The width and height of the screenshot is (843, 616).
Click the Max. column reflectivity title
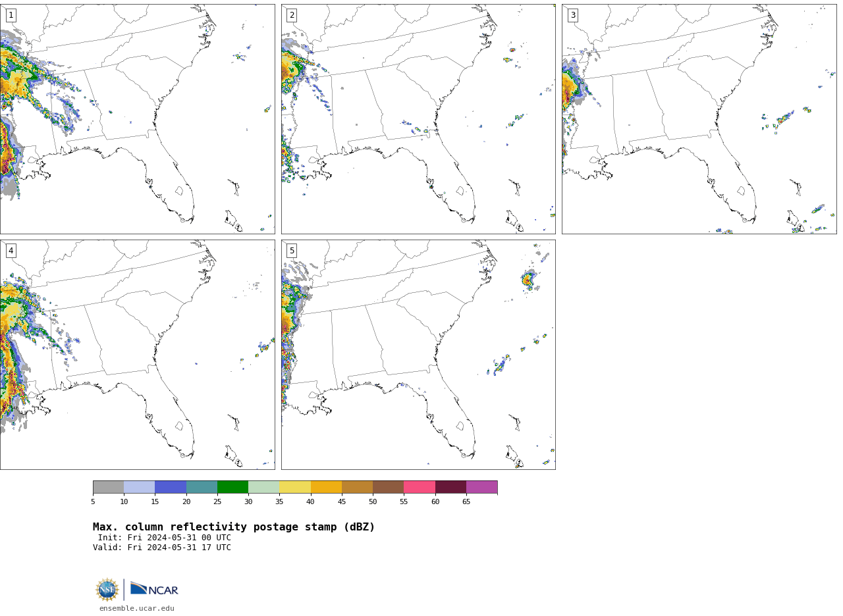[234, 527]
